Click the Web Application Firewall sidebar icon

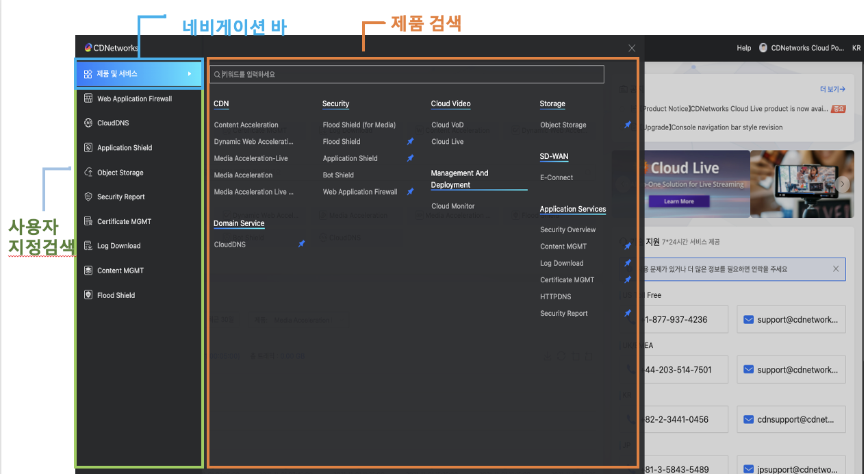click(88, 99)
